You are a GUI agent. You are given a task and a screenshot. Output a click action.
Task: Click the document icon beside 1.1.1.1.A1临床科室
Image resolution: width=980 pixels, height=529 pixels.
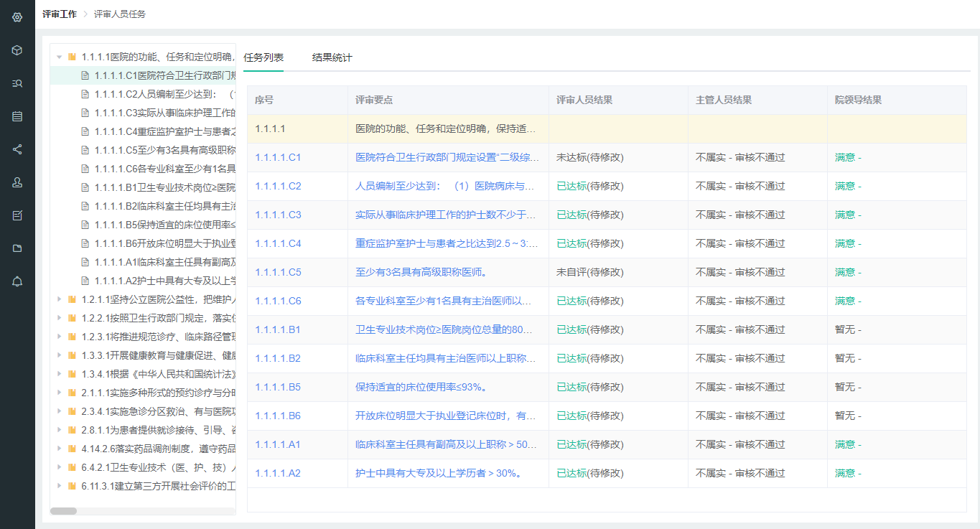pos(85,262)
